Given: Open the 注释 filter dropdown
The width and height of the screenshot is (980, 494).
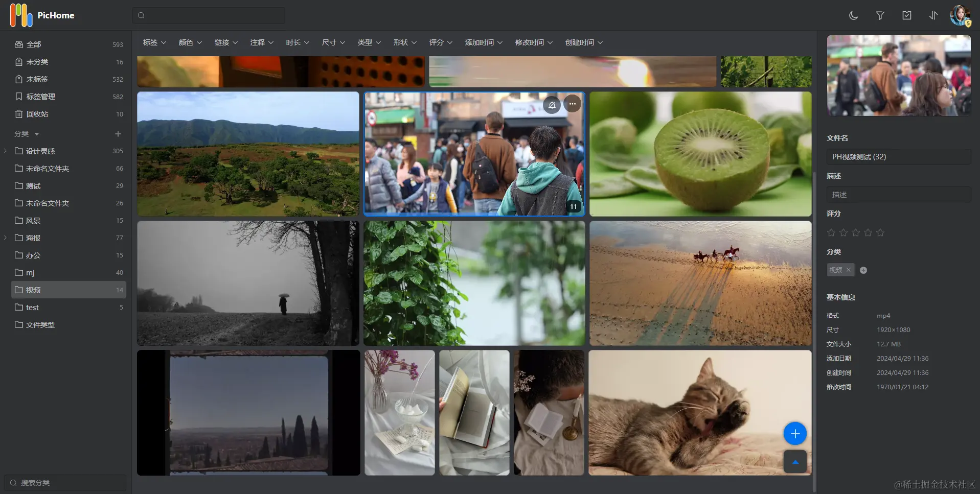Looking at the screenshot, I should click(x=262, y=42).
